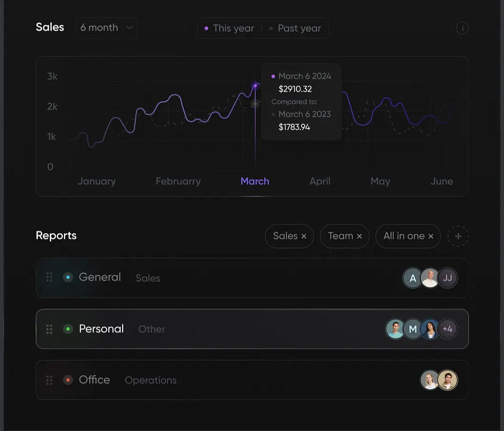Click the drag handle on Personal row

[49, 329]
